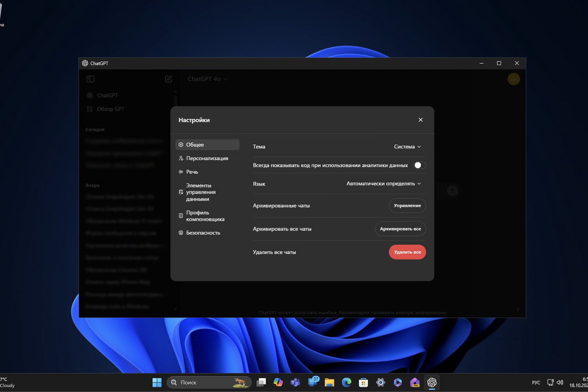
Task: Click the ChatGPT icon on the taskbar
Action: (x=432, y=383)
